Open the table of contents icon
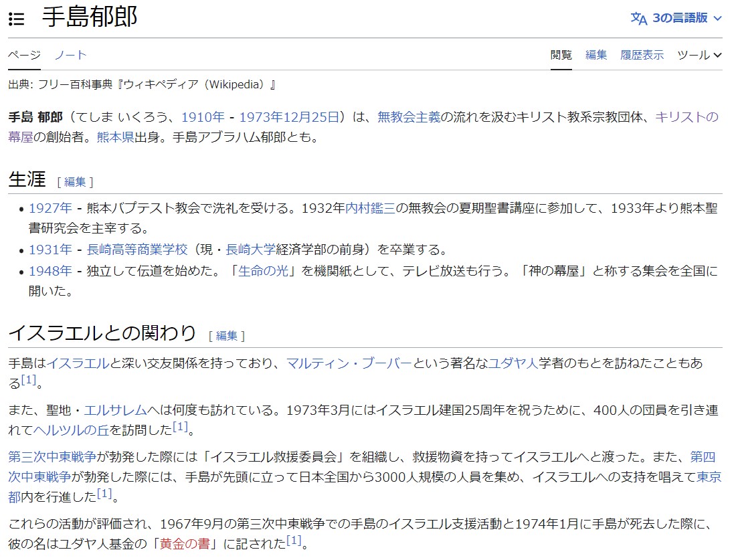This screenshot has width=738, height=560. (x=17, y=19)
